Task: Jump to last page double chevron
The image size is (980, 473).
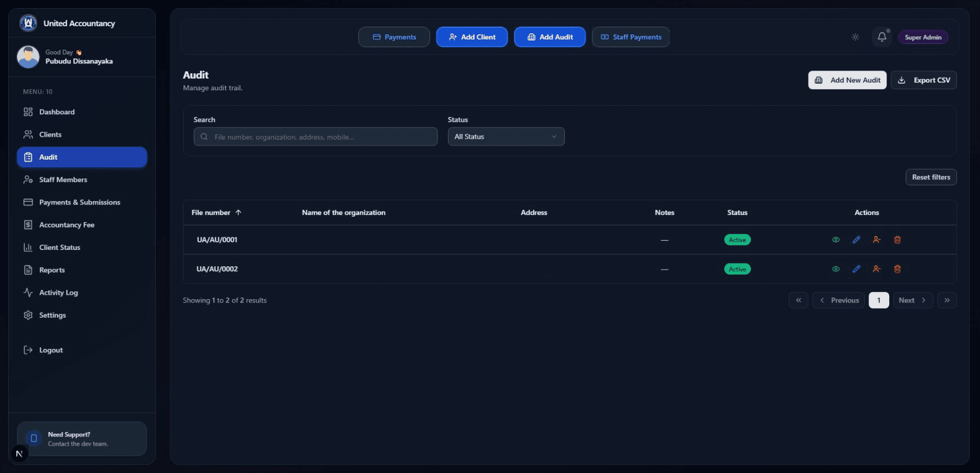Action: [x=947, y=300]
